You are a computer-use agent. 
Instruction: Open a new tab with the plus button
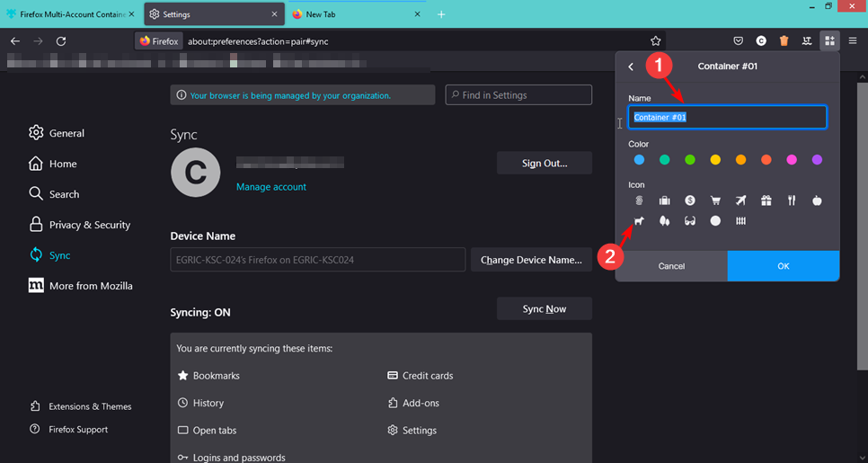tap(441, 14)
